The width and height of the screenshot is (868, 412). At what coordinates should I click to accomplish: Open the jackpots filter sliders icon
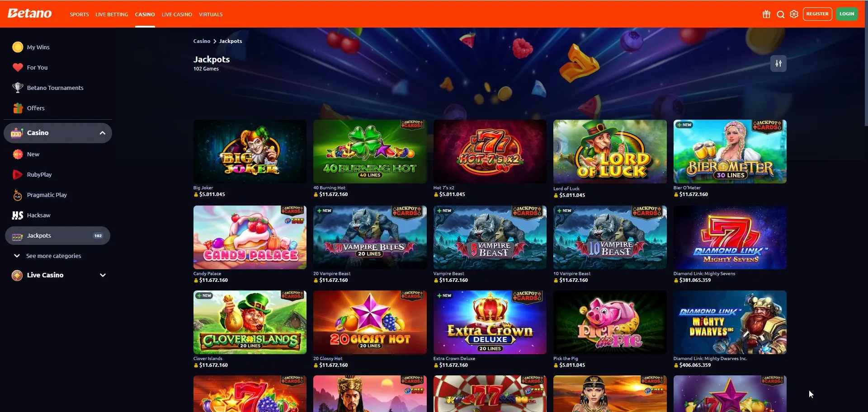coord(778,64)
